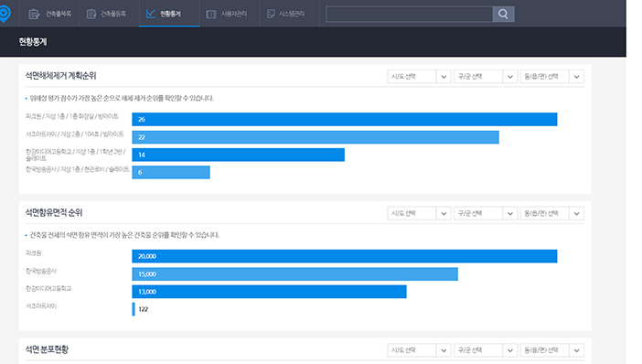Screen dimensions: 642x364
Task: Click the 사용자관리 panel icon
Action: (211, 14)
